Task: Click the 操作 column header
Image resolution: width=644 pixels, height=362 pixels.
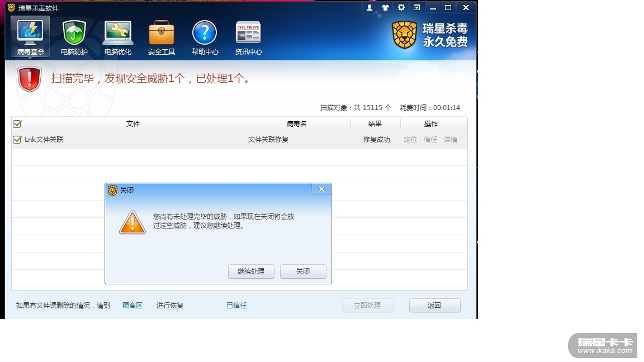Action: coord(431,124)
